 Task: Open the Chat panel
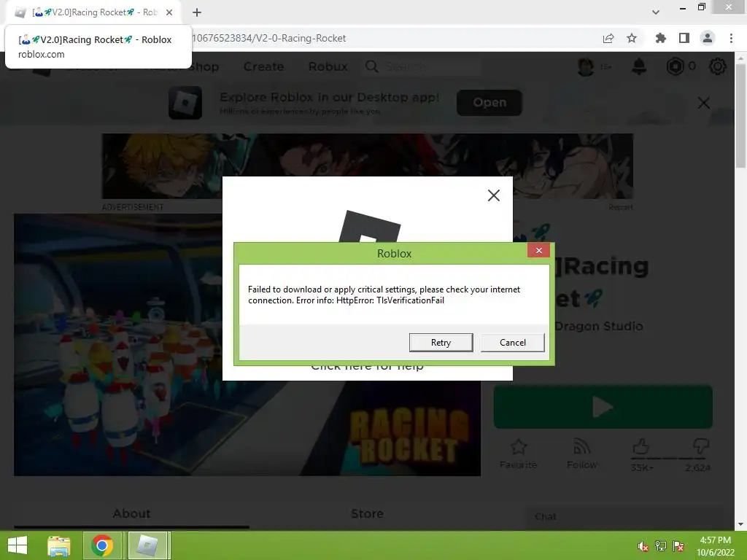(x=624, y=517)
